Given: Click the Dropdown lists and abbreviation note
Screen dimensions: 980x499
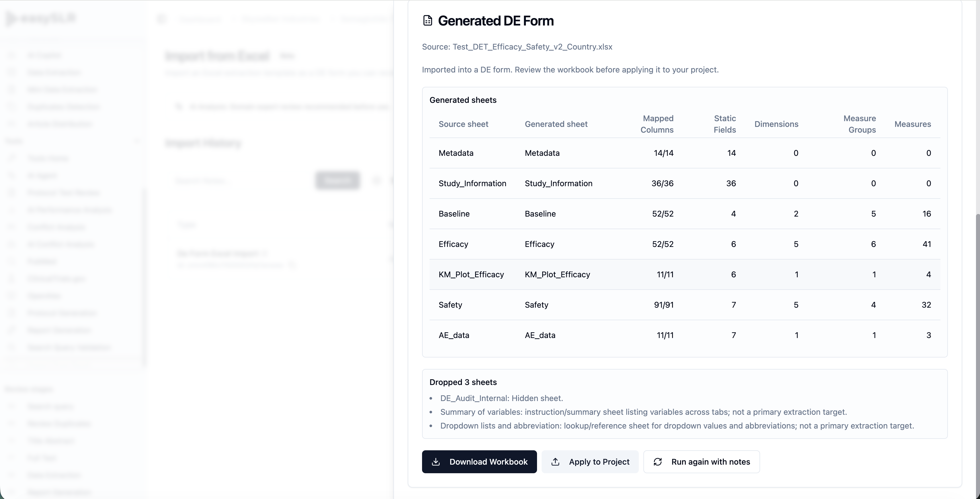Looking at the screenshot, I should [x=677, y=426].
